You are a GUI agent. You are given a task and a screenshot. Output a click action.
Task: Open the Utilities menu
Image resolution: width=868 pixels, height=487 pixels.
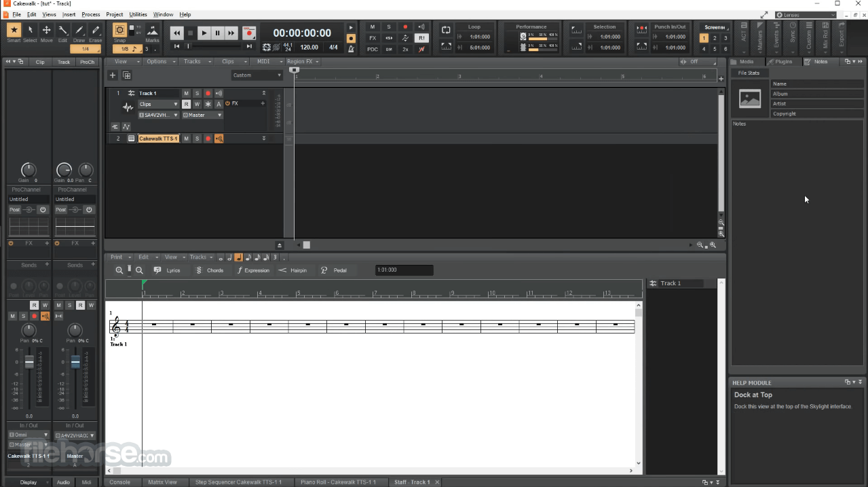click(x=138, y=14)
